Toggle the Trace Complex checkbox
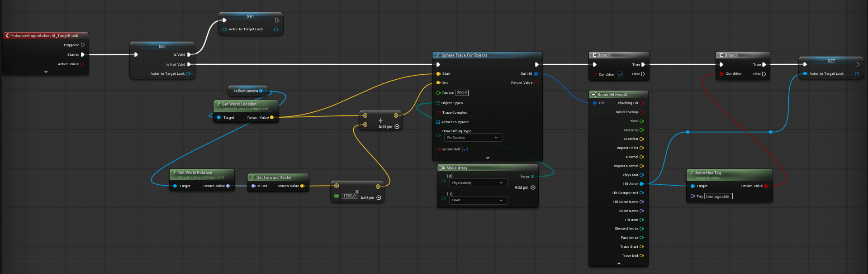The height and width of the screenshot is (274, 868). click(471, 112)
